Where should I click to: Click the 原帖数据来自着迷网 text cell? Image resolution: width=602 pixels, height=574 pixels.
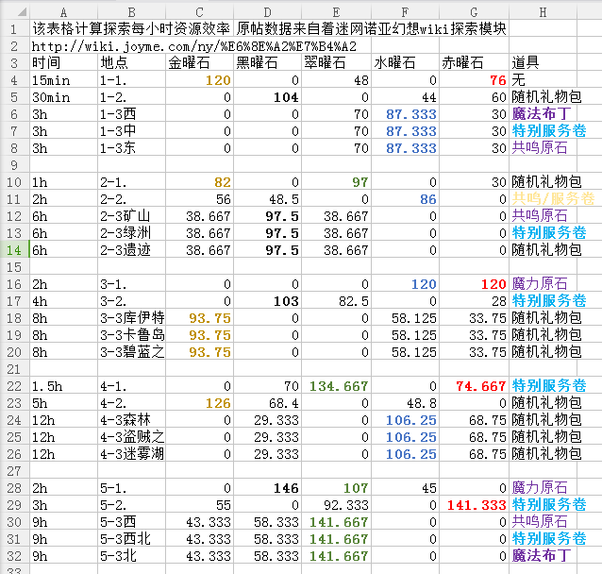[x=371, y=29]
